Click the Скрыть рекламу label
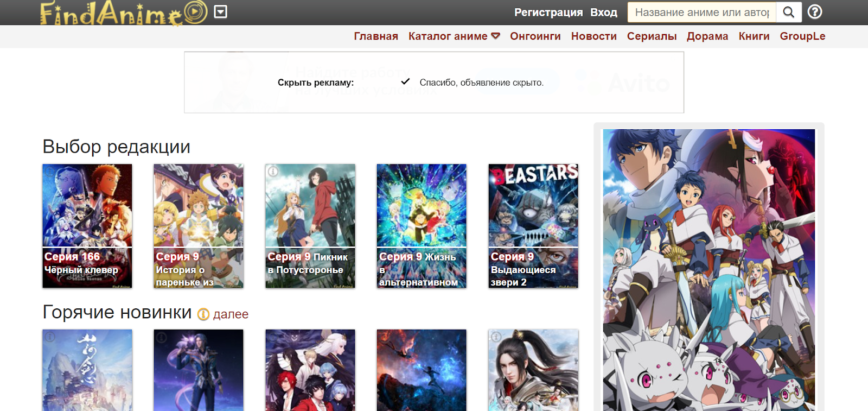The image size is (868, 411). tap(316, 83)
